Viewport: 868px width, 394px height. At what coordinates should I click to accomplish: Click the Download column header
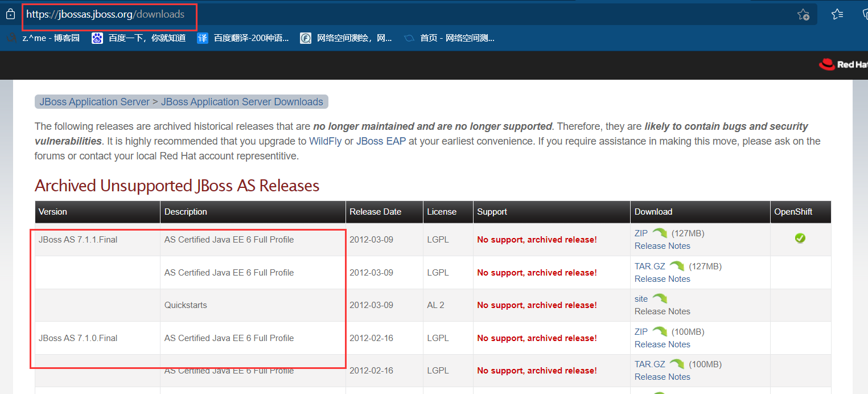[700, 212]
